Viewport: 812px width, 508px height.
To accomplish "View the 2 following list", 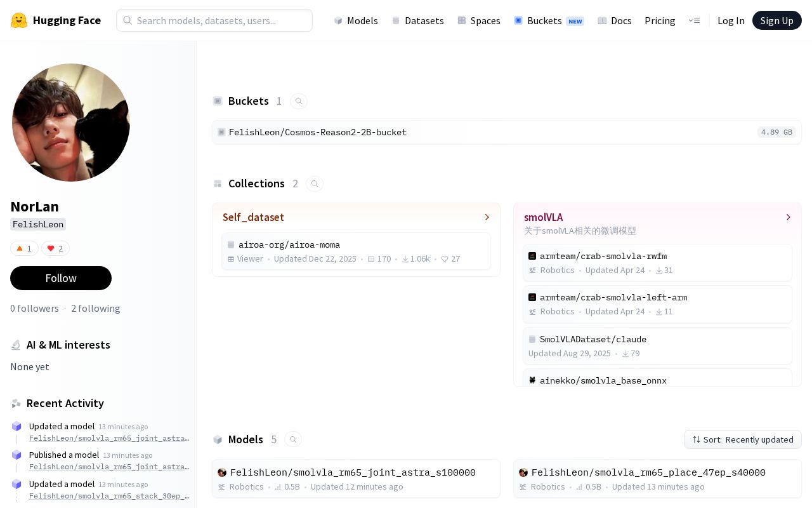I will click(x=96, y=308).
